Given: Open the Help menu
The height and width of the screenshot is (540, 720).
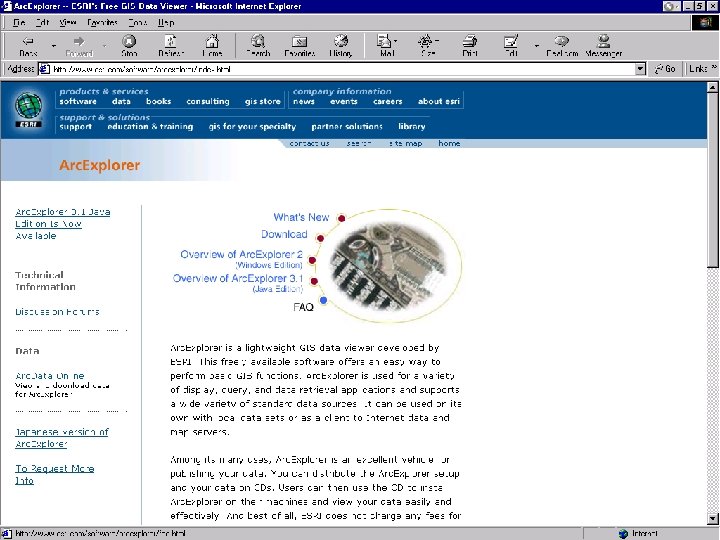Looking at the screenshot, I should coord(166,22).
